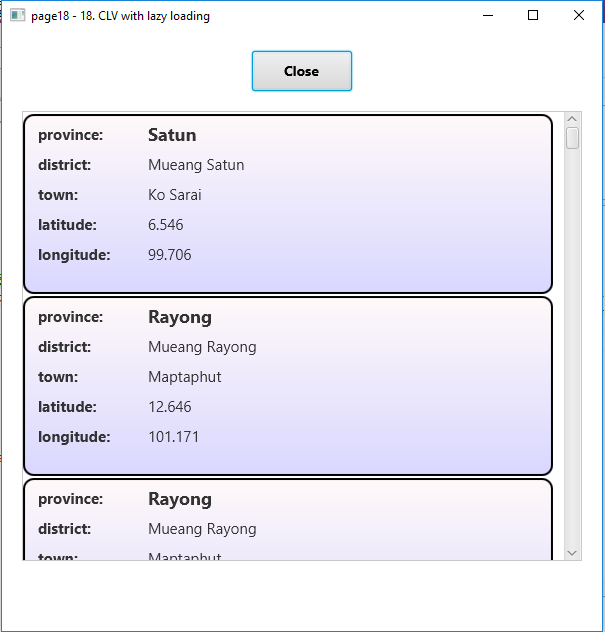Screen dimensions: 605x632
Task: Click the scrollbar up arrow
Action: (x=572, y=119)
